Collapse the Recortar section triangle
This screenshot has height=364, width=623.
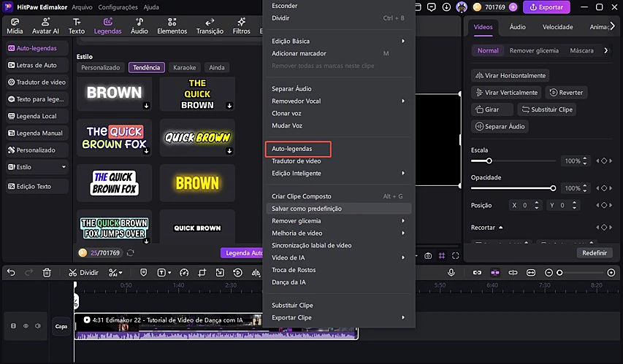pos(500,228)
